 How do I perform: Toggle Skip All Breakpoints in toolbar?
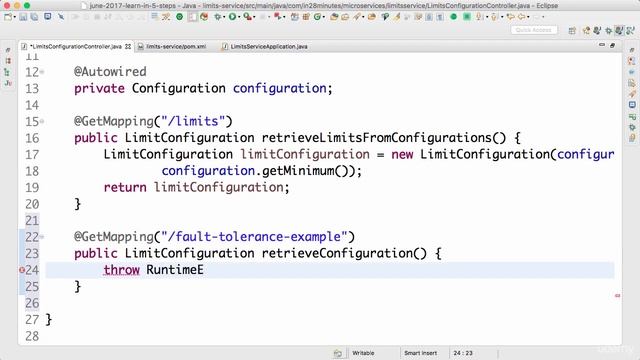[61, 17]
